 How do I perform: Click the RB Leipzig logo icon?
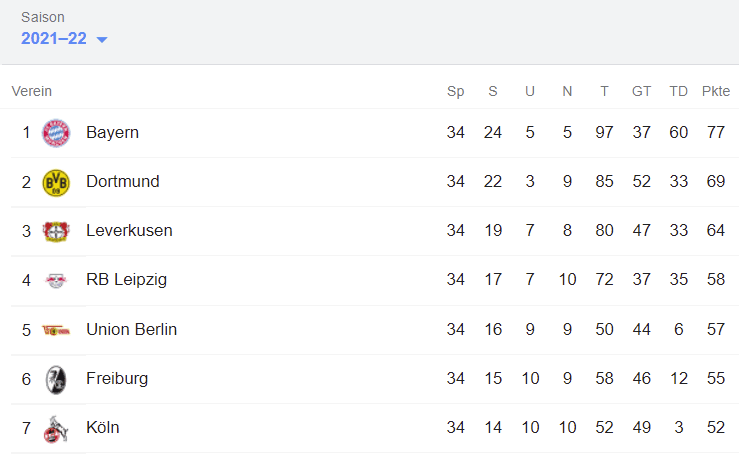[56, 280]
